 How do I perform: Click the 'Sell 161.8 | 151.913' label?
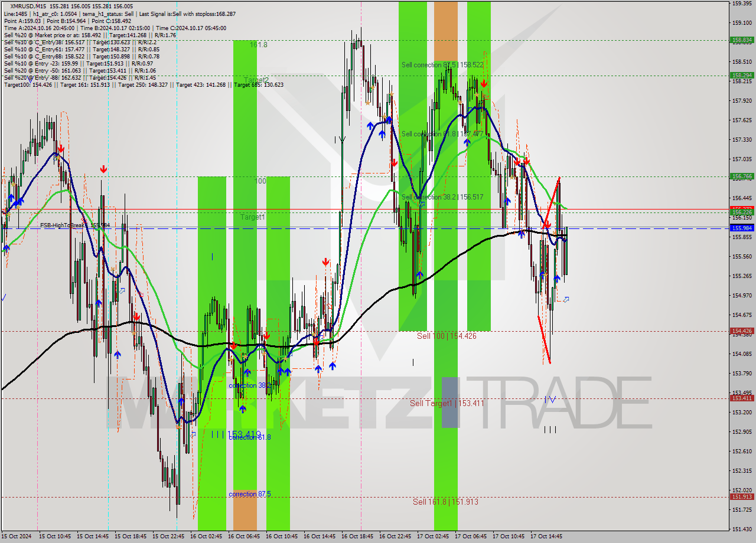(x=445, y=502)
